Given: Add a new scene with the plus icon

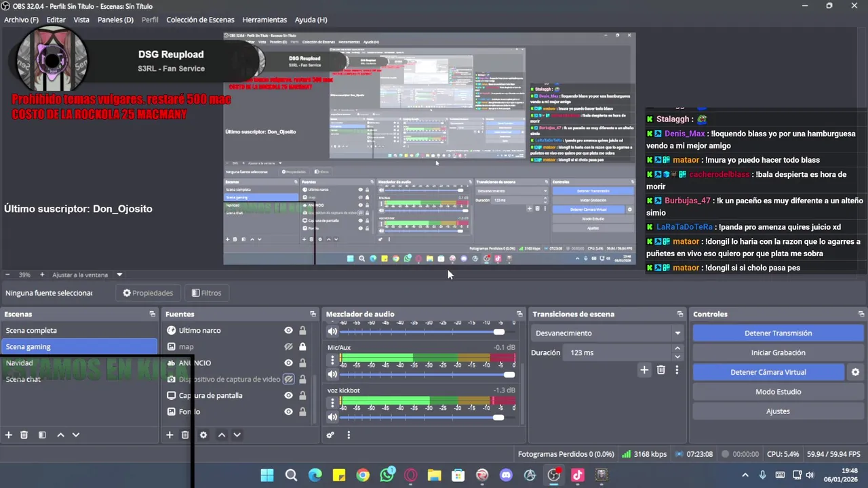Looking at the screenshot, I should [9, 434].
